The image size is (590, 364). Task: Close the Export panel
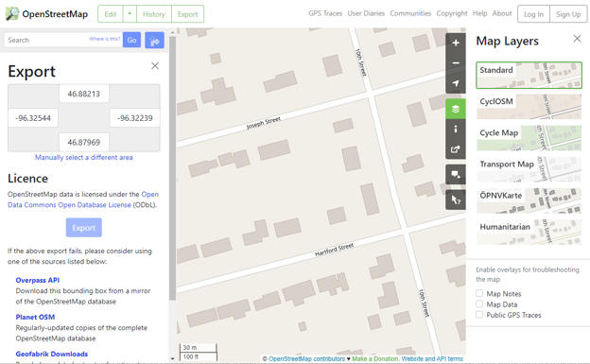[155, 66]
